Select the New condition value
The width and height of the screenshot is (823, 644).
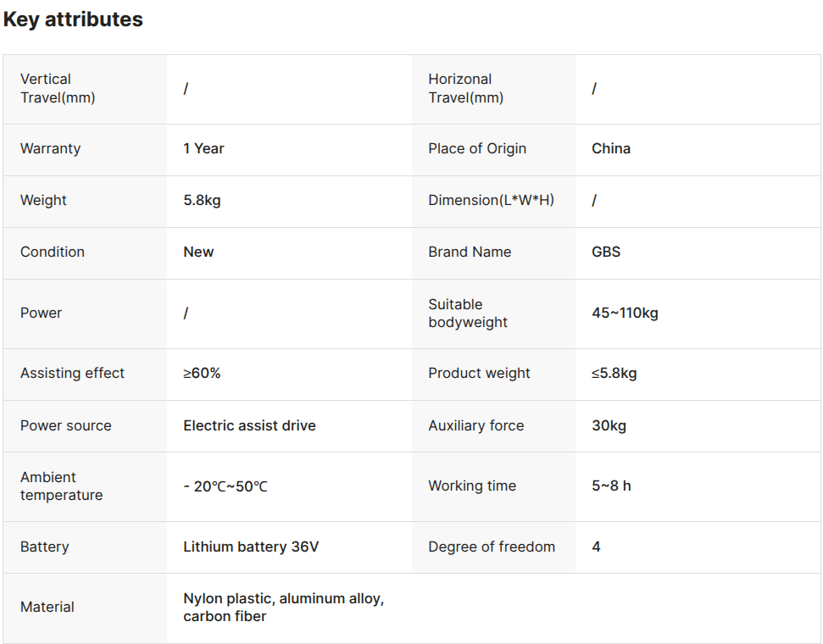pyautogui.click(x=198, y=252)
